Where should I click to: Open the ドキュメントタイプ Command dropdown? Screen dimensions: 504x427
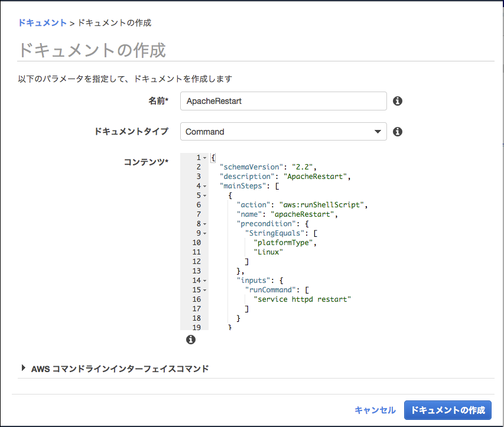pos(283,132)
